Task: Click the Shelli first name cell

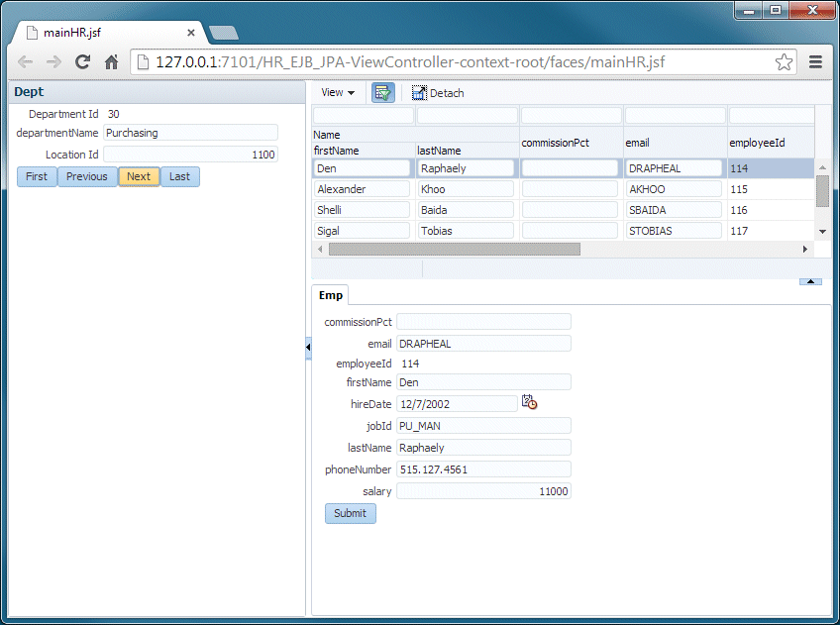Action: tap(362, 210)
